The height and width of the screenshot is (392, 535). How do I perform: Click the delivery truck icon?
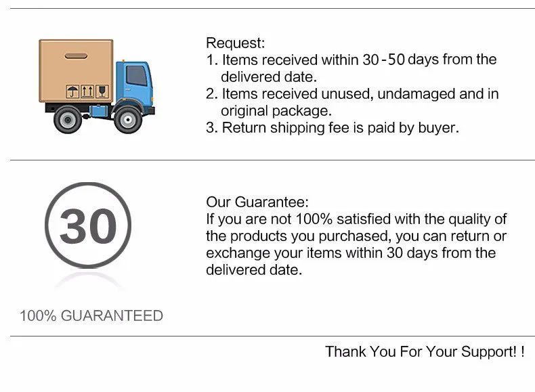pyautogui.click(x=95, y=86)
